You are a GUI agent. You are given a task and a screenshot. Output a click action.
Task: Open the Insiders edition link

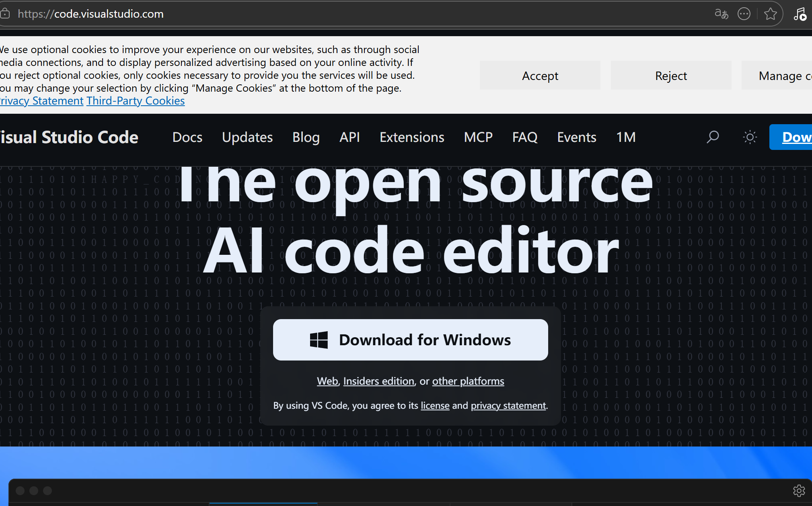click(x=379, y=381)
